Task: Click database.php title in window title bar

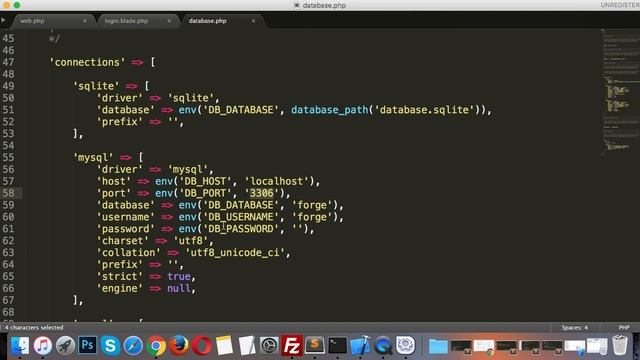Action: (x=324, y=5)
